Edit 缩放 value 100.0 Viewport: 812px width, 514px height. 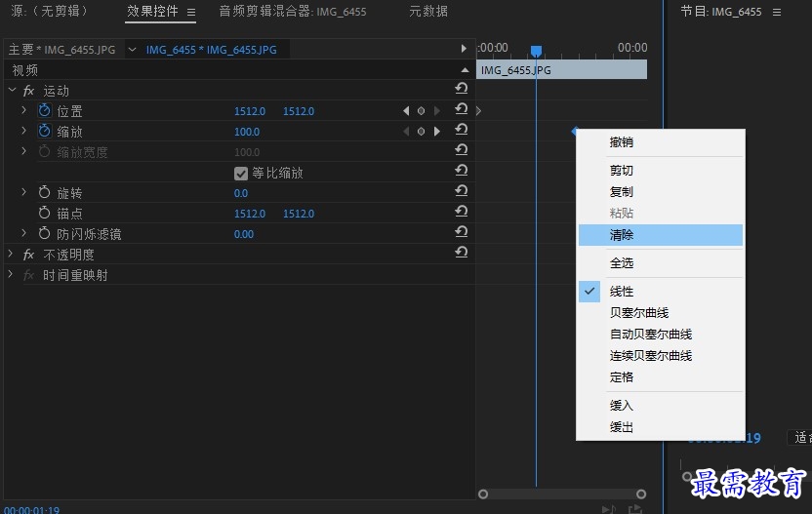click(x=247, y=132)
